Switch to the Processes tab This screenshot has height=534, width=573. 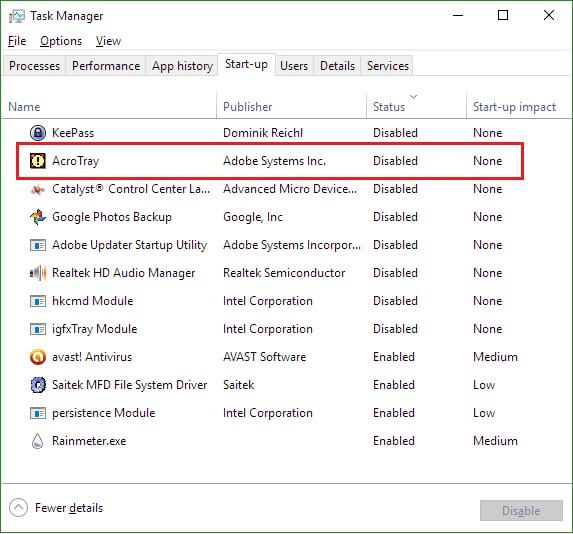coord(34,66)
